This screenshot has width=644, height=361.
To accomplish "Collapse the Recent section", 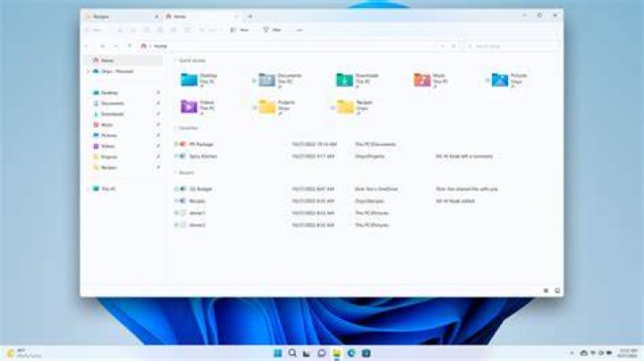I will 175,172.
